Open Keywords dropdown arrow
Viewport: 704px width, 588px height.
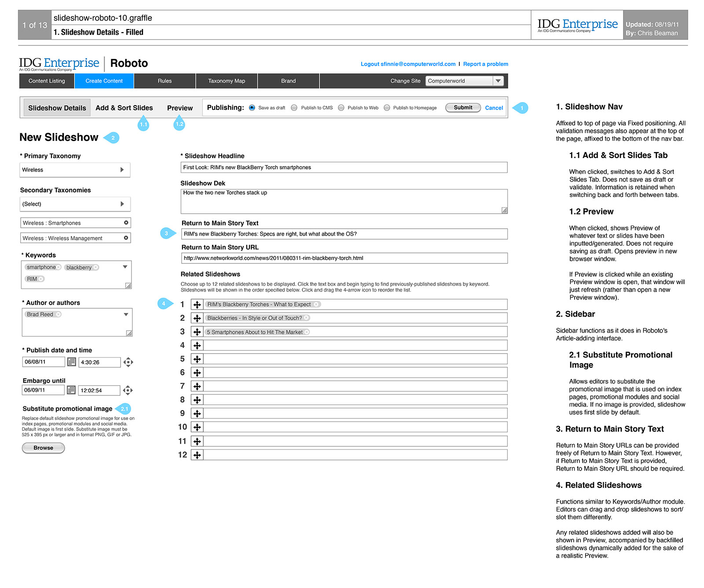(x=125, y=267)
